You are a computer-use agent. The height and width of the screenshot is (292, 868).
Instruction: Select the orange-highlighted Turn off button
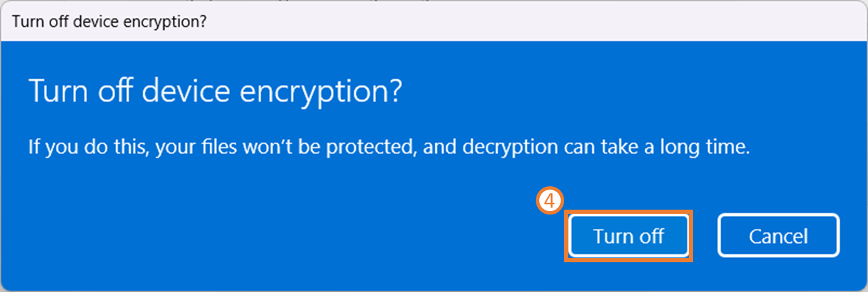point(629,236)
